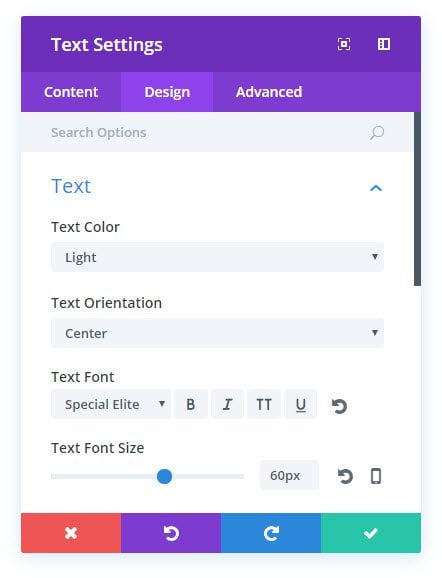This screenshot has height=578, width=442.
Task: Switch to the Advanced tab
Action: point(269,92)
